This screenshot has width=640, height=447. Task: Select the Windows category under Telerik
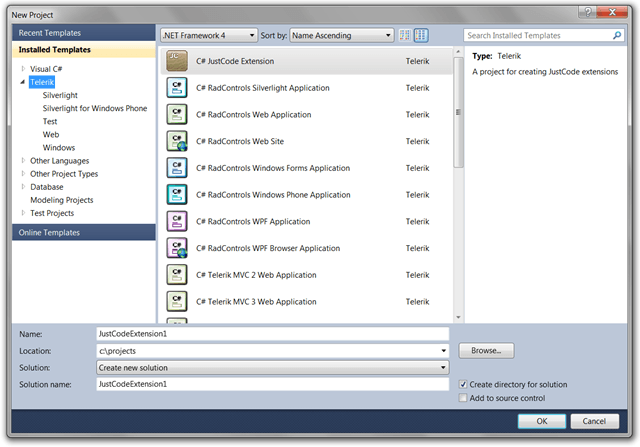(x=59, y=147)
